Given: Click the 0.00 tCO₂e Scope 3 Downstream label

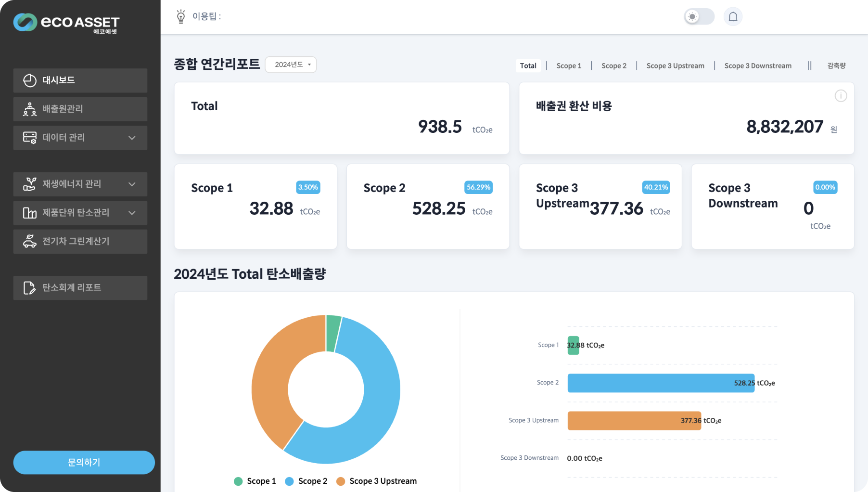Looking at the screenshot, I should pos(585,458).
